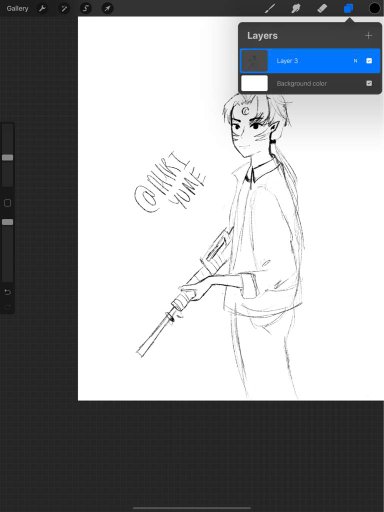Viewport: 384px width, 512px height.
Task: Select the Layer 3 row
Action: pos(310,61)
